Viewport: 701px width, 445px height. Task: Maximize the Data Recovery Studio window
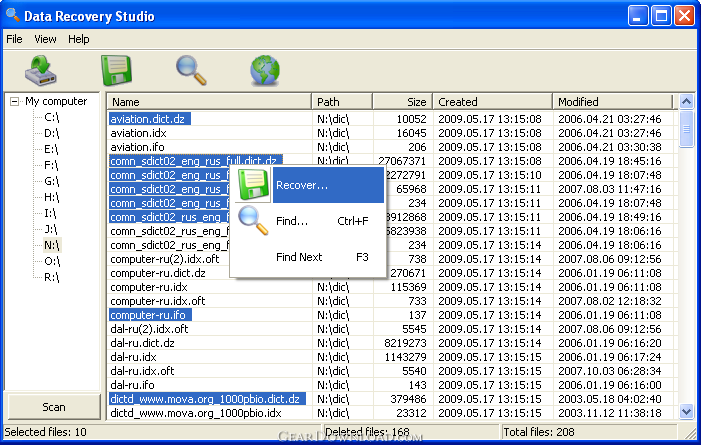(661, 16)
